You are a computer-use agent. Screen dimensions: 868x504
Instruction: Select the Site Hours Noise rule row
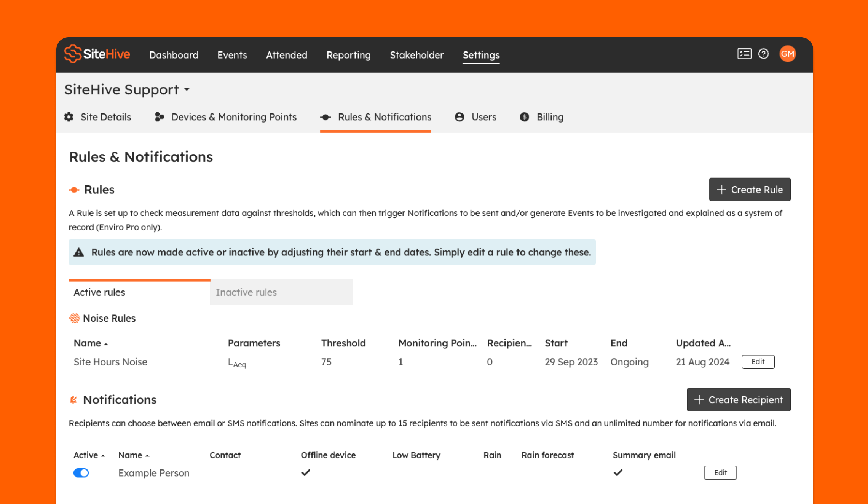pos(110,362)
